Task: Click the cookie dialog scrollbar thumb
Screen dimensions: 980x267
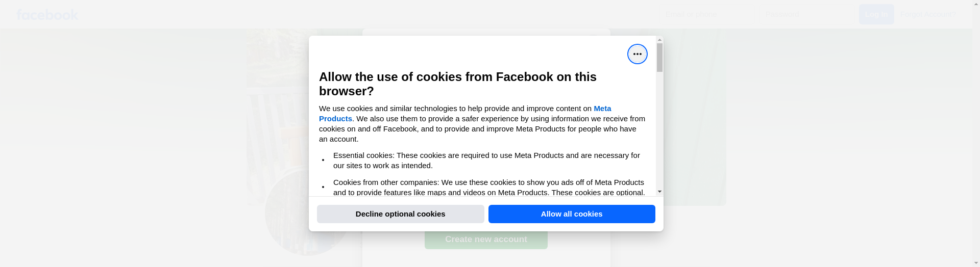Action: (659, 57)
